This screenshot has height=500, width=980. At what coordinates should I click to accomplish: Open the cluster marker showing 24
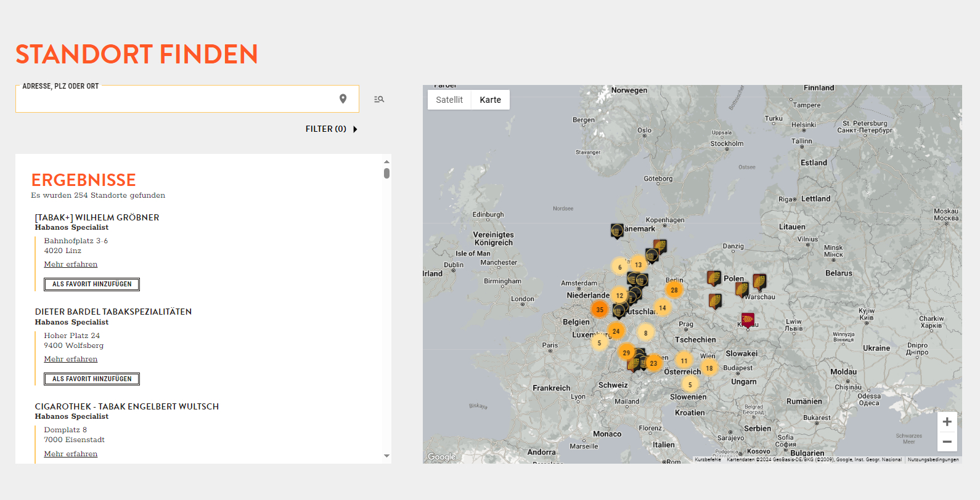tap(616, 331)
